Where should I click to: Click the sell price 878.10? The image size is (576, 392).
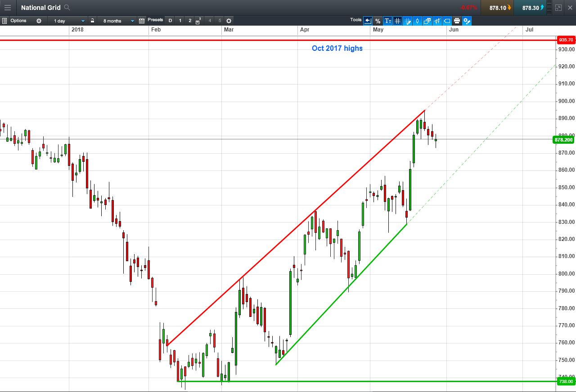pyautogui.click(x=497, y=8)
